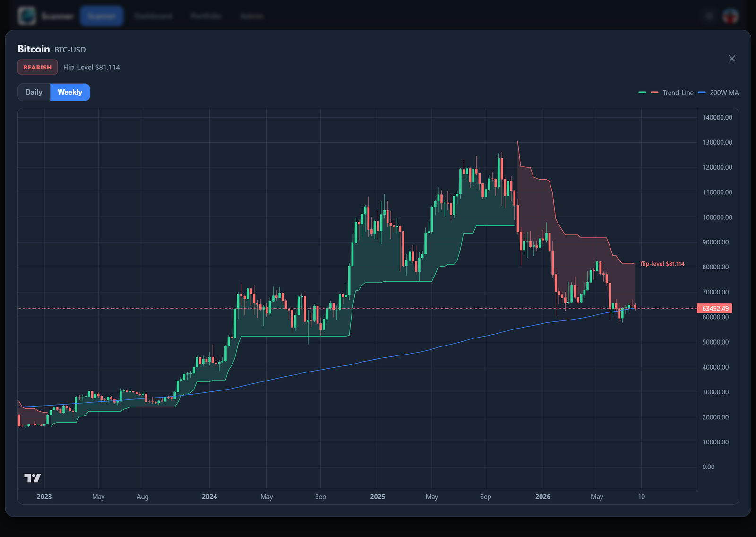Click the BTC-USD ticker label
Viewport: 756px width, 537px height.
[x=70, y=50]
